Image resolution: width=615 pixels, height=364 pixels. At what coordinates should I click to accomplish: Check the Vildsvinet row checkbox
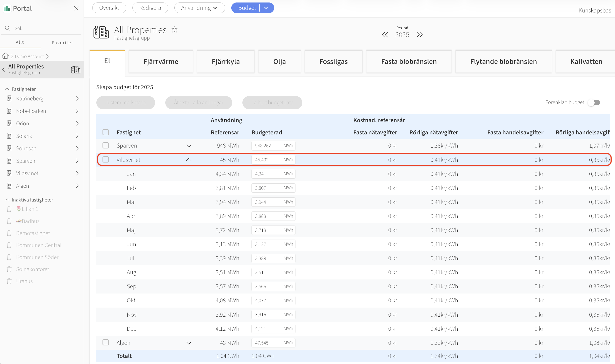click(106, 160)
